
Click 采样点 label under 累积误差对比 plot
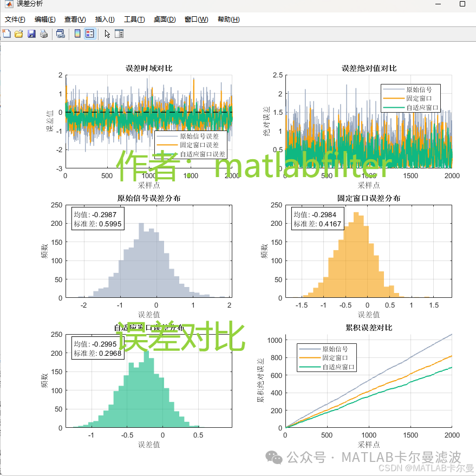(x=369, y=445)
